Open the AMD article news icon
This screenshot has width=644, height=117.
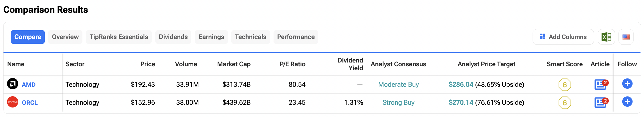601,84
